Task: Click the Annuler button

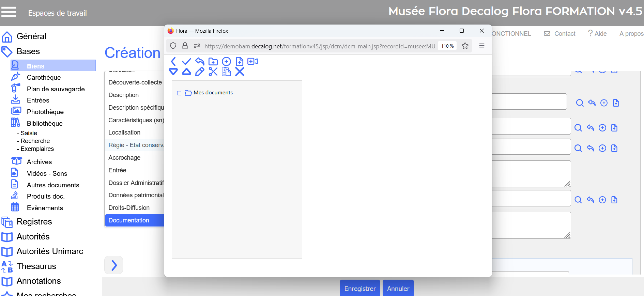Action: [398, 288]
